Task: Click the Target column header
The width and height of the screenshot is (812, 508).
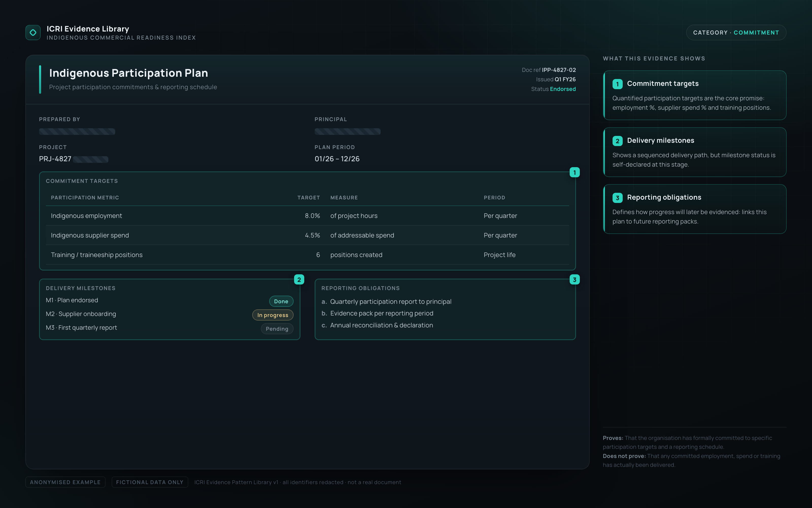Action: (x=309, y=198)
